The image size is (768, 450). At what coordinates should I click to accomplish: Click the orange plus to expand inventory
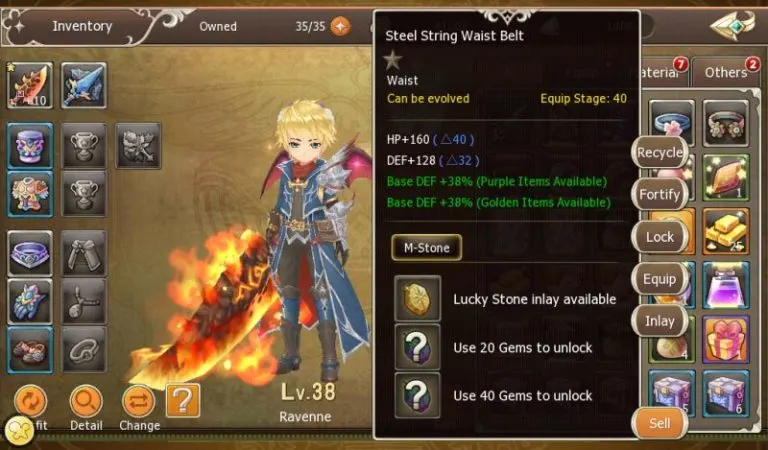(x=340, y=26)
